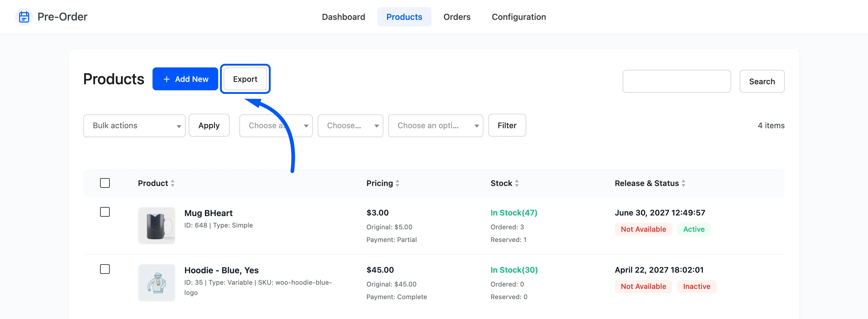The image size is (868, 319).
Task: Click 'Original: $5.00' text
Action: 389,227
